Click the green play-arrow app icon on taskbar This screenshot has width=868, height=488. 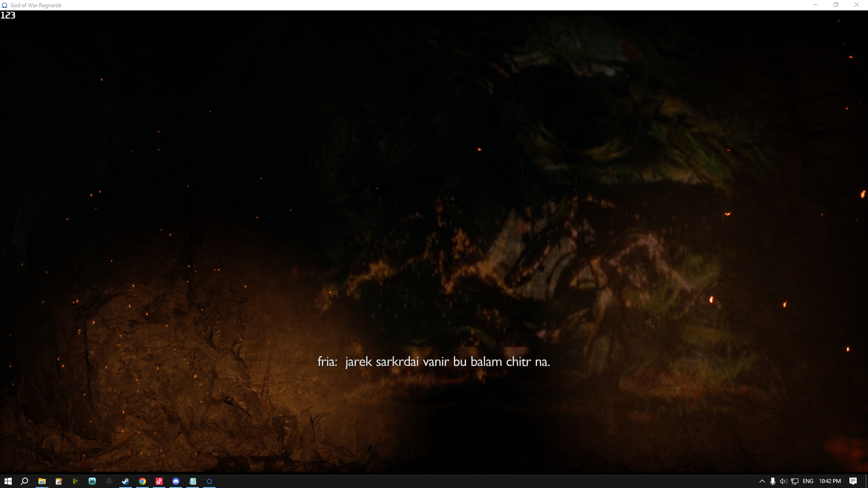(x=75, y=481)
